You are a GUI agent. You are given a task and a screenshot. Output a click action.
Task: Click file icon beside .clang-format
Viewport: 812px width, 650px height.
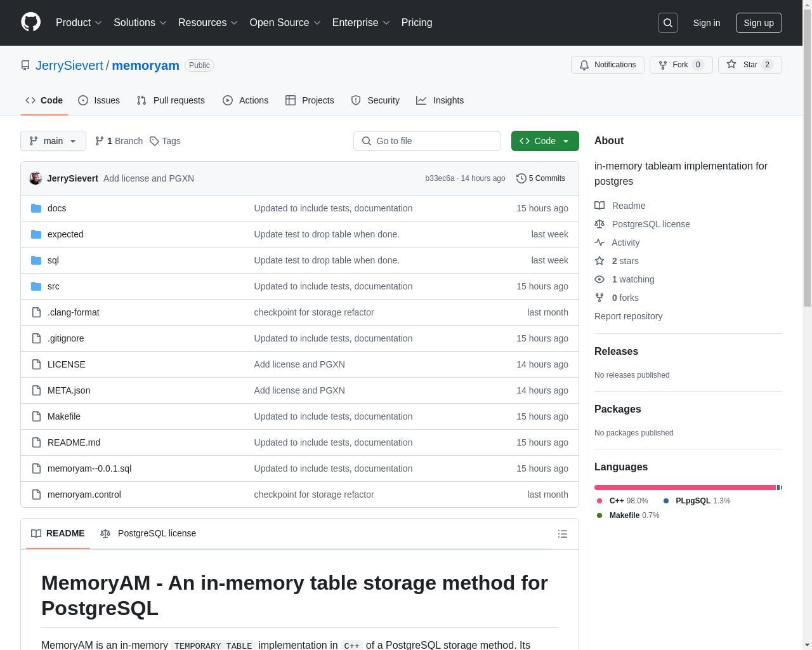point(36,312)
